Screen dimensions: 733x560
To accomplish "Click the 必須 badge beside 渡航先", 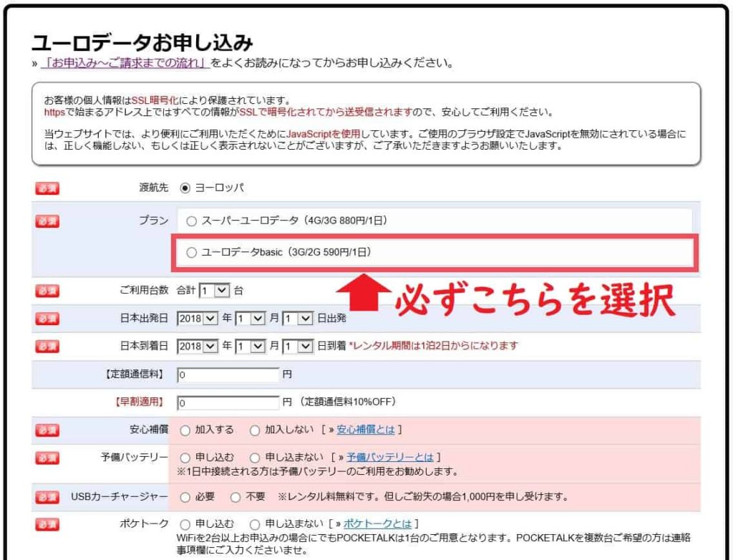I will pyautogui.click(x=47, y=188).
